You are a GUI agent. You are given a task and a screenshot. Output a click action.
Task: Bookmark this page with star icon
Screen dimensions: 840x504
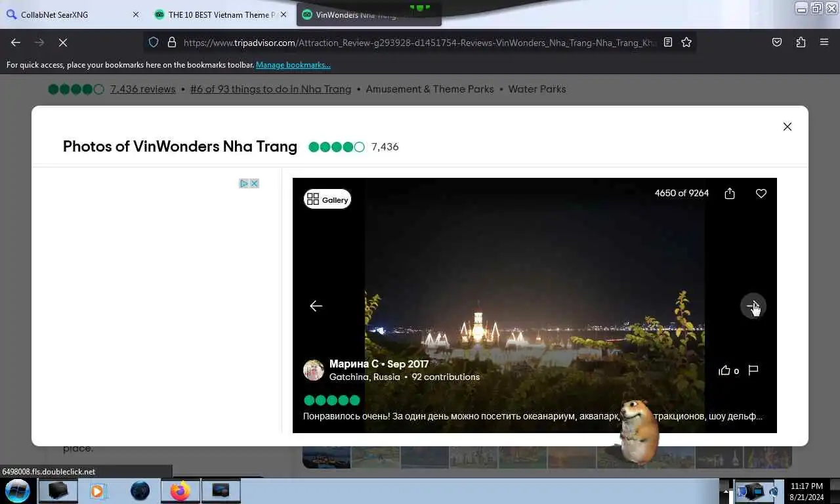coord(686,42)
